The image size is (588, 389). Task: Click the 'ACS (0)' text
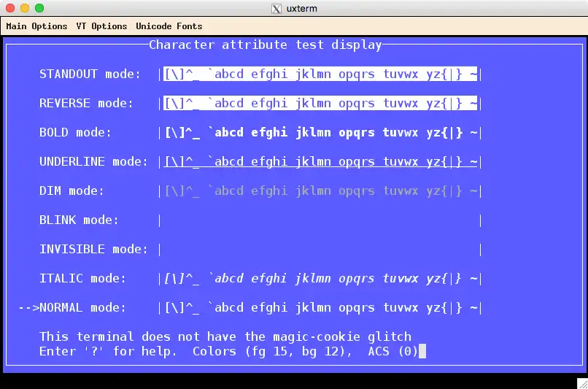click(x=393, y=352)
